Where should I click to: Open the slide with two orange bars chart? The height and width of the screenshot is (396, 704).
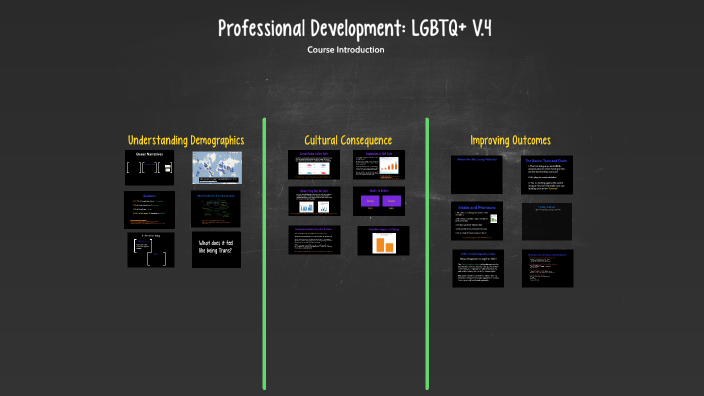[383, 241]
